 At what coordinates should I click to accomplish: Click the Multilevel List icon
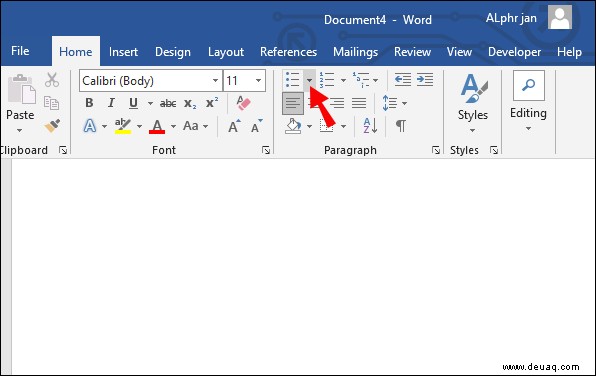(x=361, y=80)
